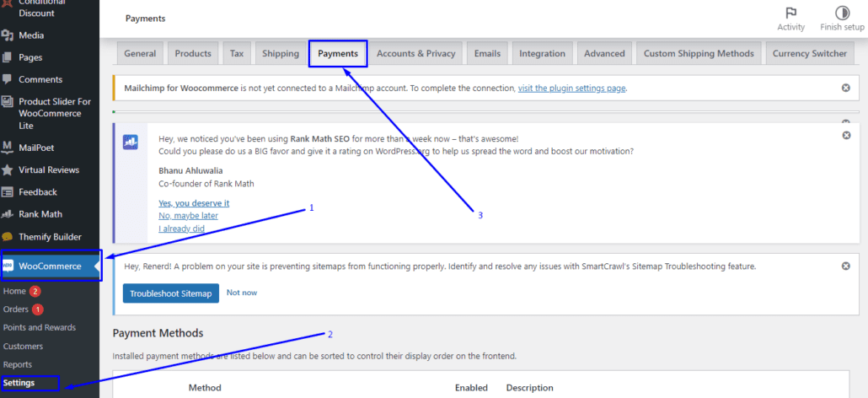This screenshot has height=398, width=868.
Task: Click the Method column header
Action: click(205, 388)
